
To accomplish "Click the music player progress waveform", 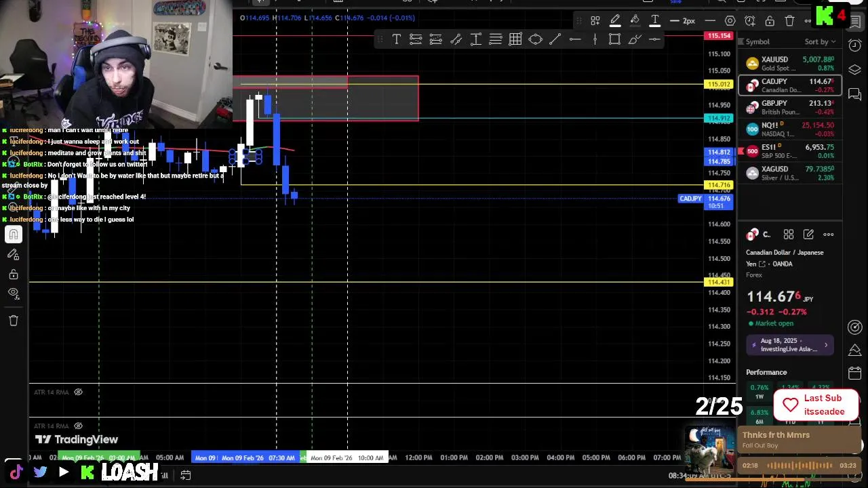I will click(x=798, y=466).
